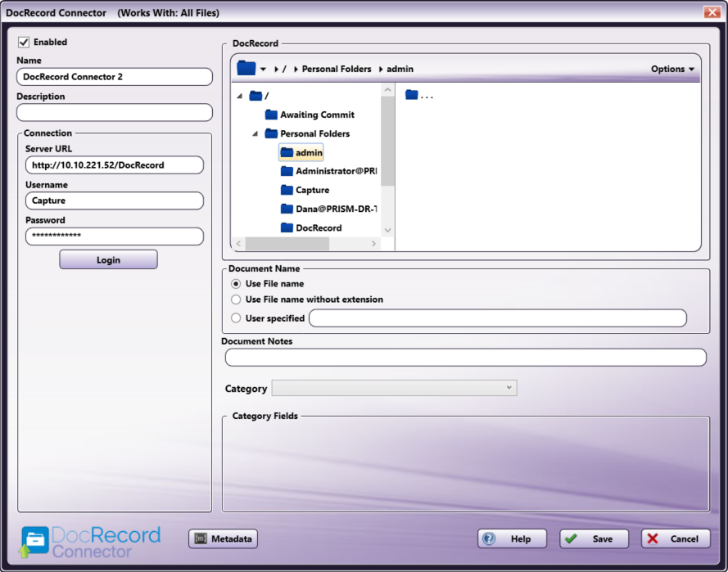Click the Save button
The width and height of the screenshot is (728, 572).
[594, 538]
